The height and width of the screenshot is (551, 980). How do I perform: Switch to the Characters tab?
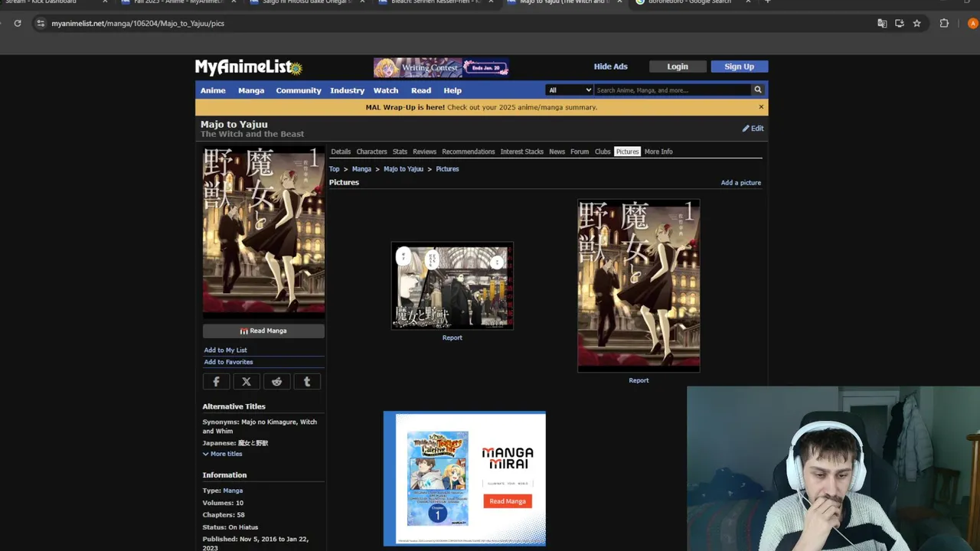tap(371, 152)
